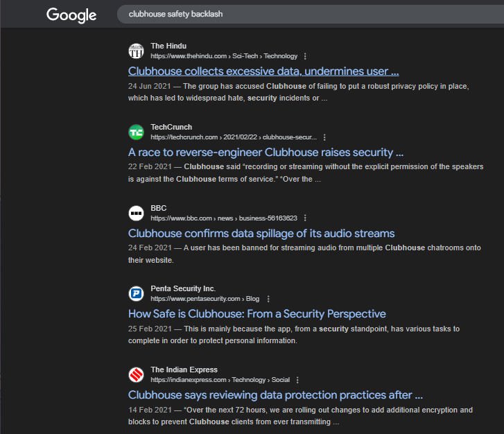Open more options for Penta Security result
Viewport: 504px width, 434px height.
point(268,299)
